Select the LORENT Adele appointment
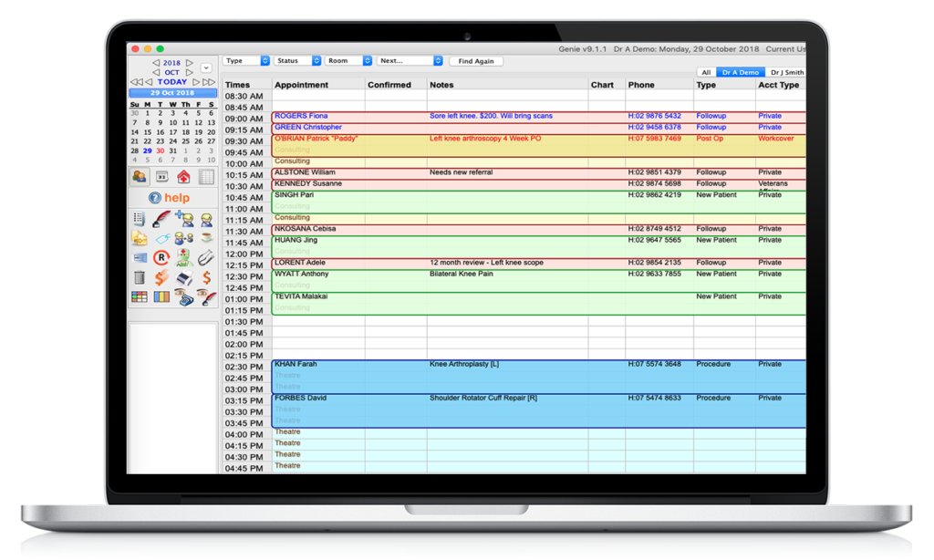Image resolution: width=934 pixels, height=560 pixels. [x=538, y=264]
